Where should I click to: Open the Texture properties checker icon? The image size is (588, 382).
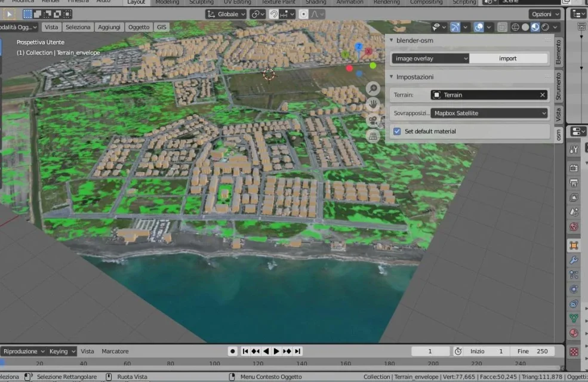coord(574,352)
